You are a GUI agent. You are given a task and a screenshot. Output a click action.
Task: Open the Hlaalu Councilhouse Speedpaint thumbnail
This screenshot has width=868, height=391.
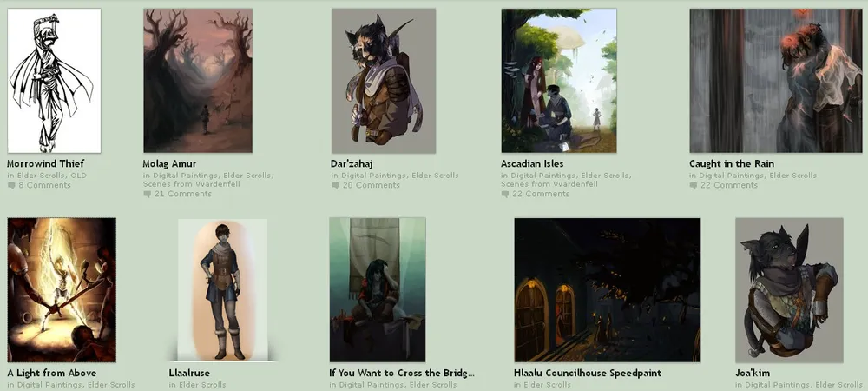tap(608, 289)
